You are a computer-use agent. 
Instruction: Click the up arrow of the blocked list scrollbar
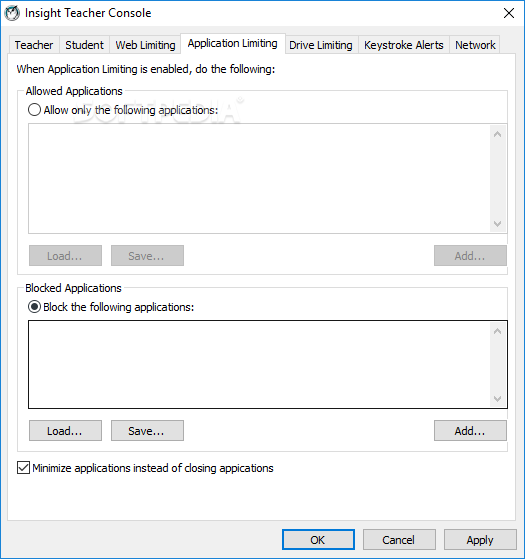[498, 331]
